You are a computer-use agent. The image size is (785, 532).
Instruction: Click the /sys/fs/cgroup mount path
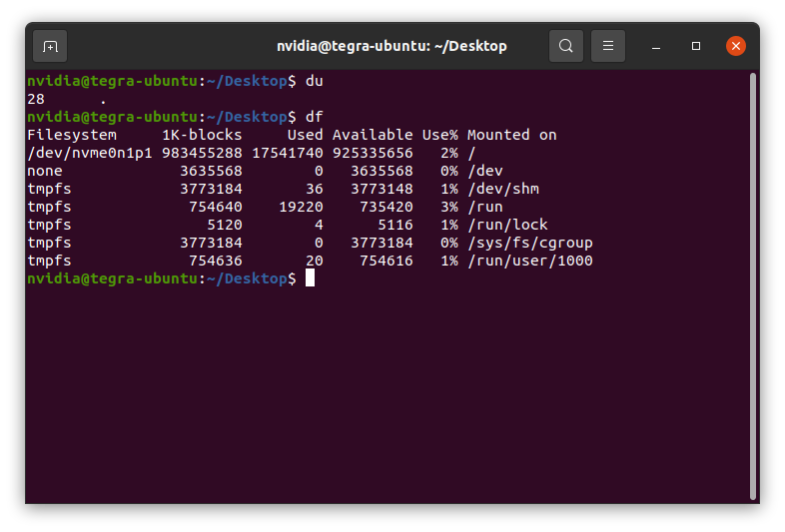pyautogui.click(x=530, y=243)
